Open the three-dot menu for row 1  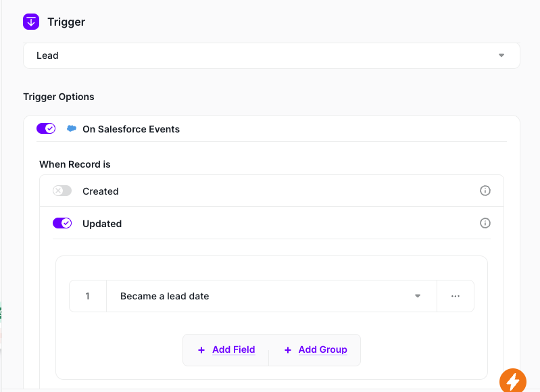click(x=456, y=296)
